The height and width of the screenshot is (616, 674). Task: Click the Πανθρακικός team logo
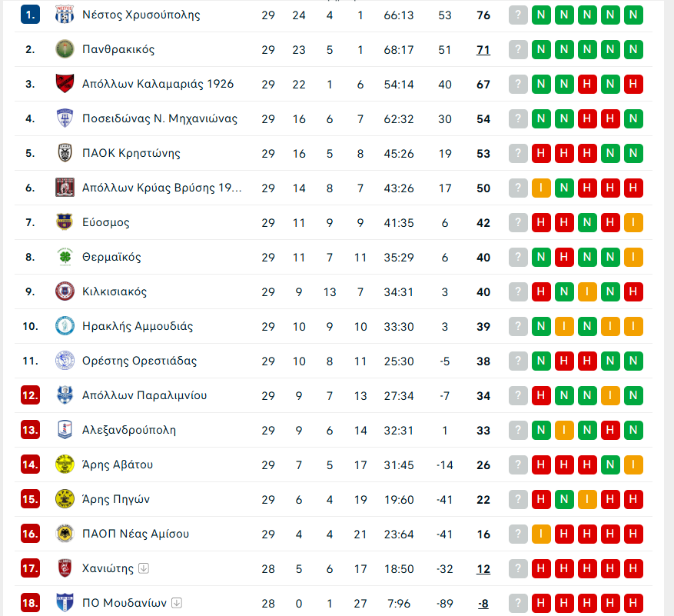click(65, 49)
